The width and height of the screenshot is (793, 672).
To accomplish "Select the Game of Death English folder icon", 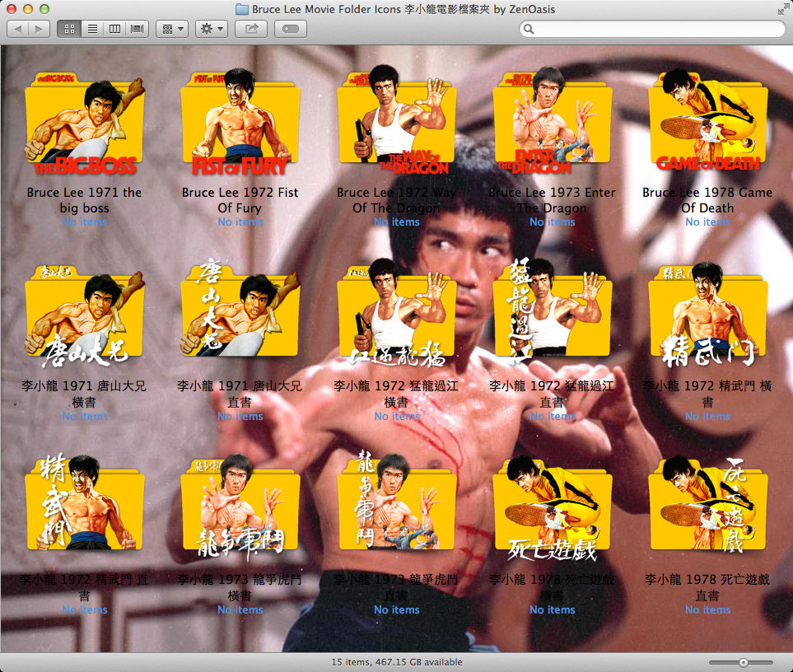I will [708, 120].
